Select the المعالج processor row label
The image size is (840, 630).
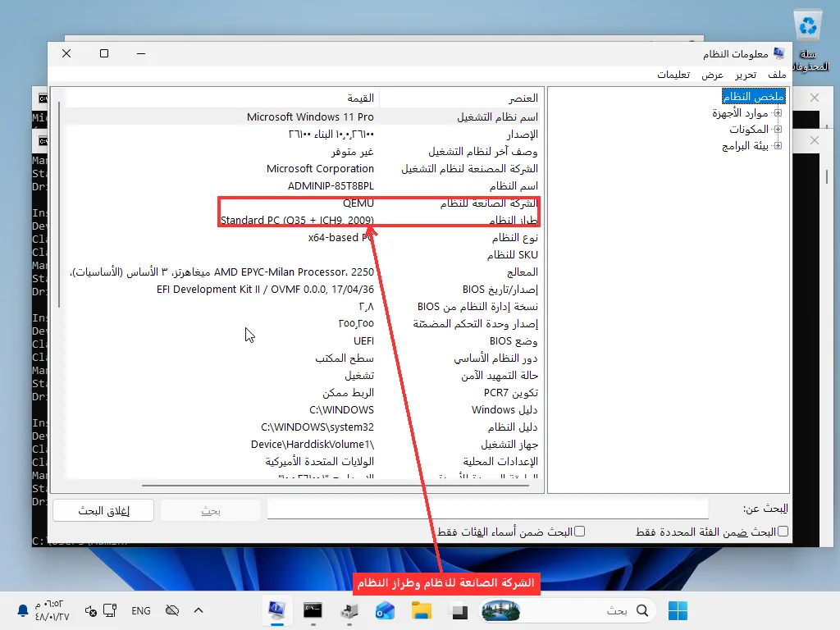522,272
